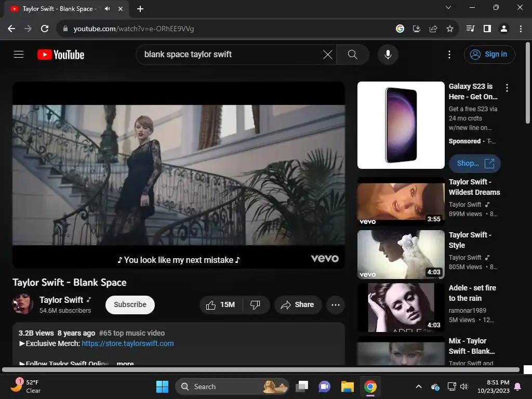Go back in Chrome
This screenshot has height=399, width=532.
(11, 29)
